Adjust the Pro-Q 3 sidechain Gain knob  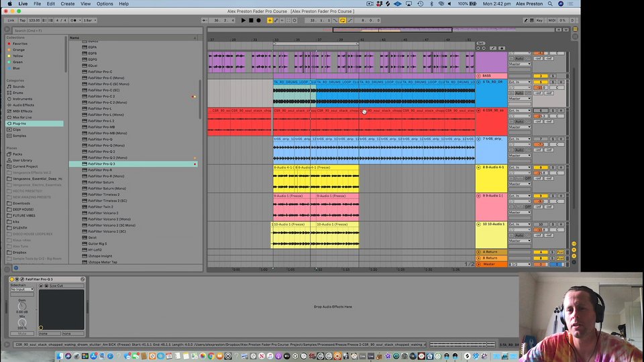click(x=21, y=306)
